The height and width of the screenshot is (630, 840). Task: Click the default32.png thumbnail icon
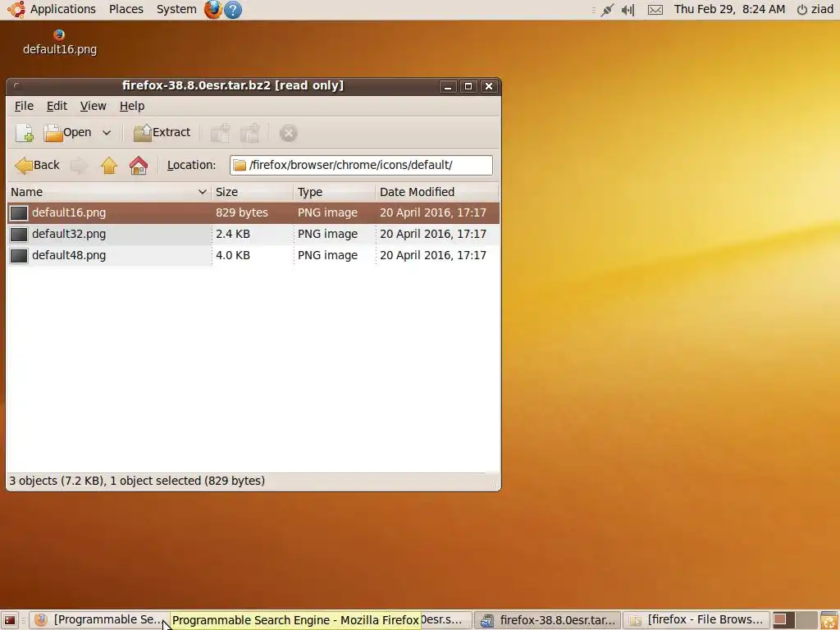click(x=19, y=234)
